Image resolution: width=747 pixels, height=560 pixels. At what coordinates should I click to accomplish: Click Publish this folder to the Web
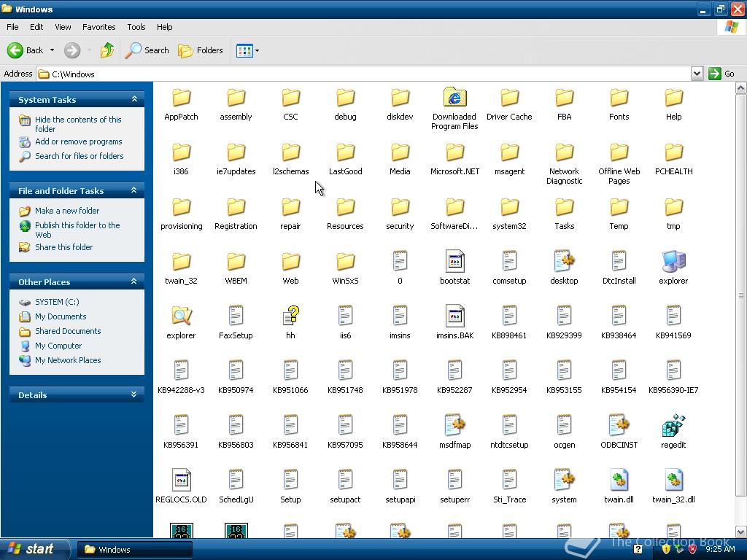click(x=77, y=230)
